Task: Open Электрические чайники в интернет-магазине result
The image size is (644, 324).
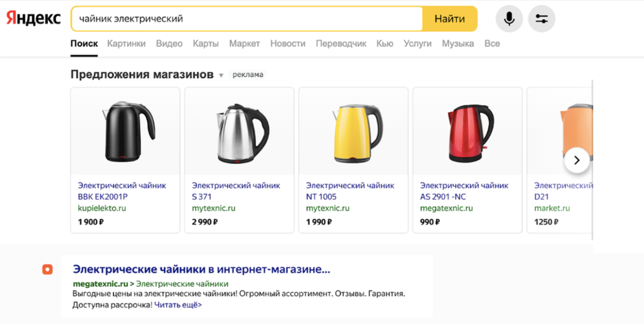Action: click(202, 269)
